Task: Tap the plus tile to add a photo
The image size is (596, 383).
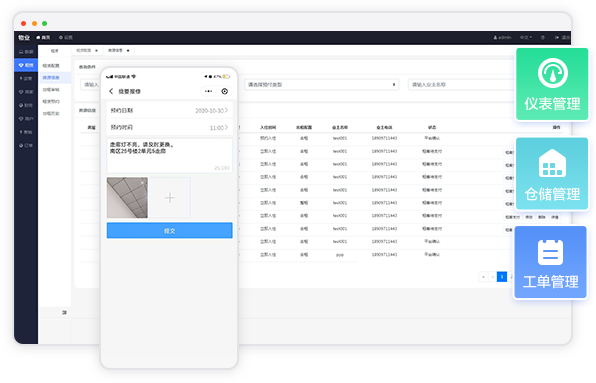Action: point(170,198)
